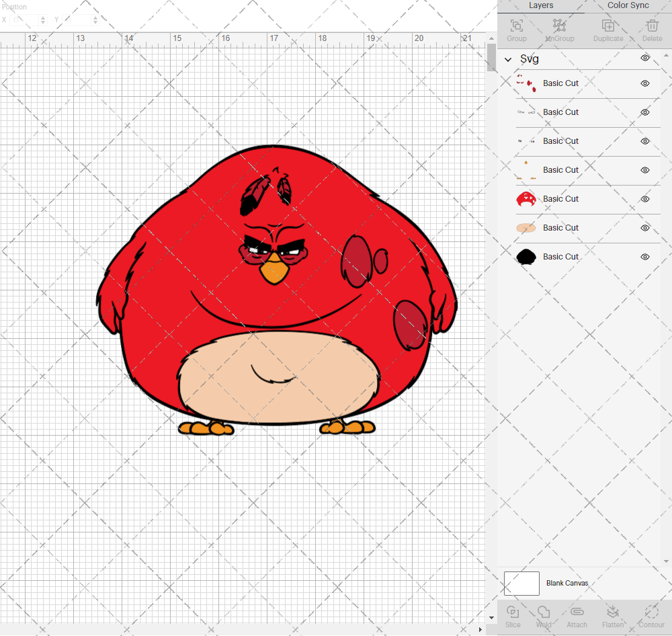Click the large dark red spot near eye
This screenshot has height=636, width=672.
(356, 261)
